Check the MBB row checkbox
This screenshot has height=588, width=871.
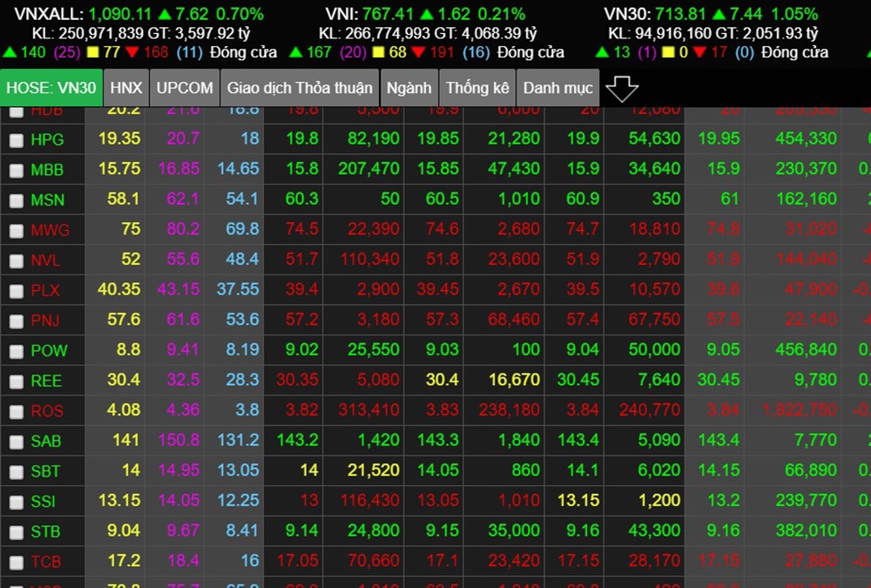pyautogui.click(x=17, y=170)
